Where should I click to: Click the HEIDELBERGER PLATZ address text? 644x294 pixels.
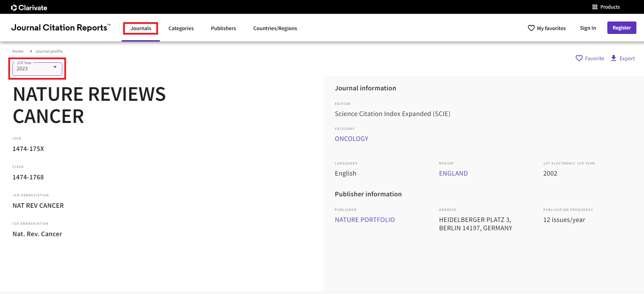(476, 224)
